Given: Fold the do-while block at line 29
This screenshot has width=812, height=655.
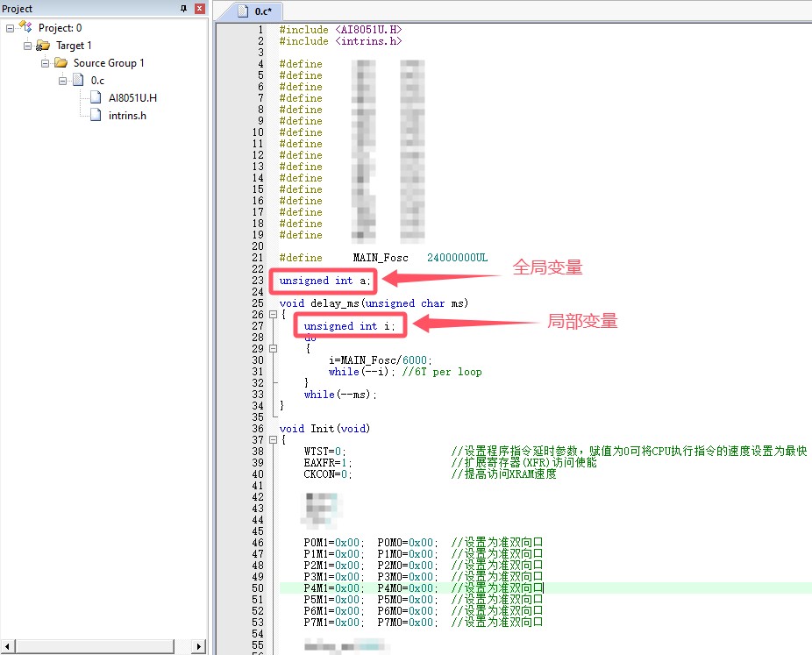Looking at the screenshot, I should [x=273, y=348].
